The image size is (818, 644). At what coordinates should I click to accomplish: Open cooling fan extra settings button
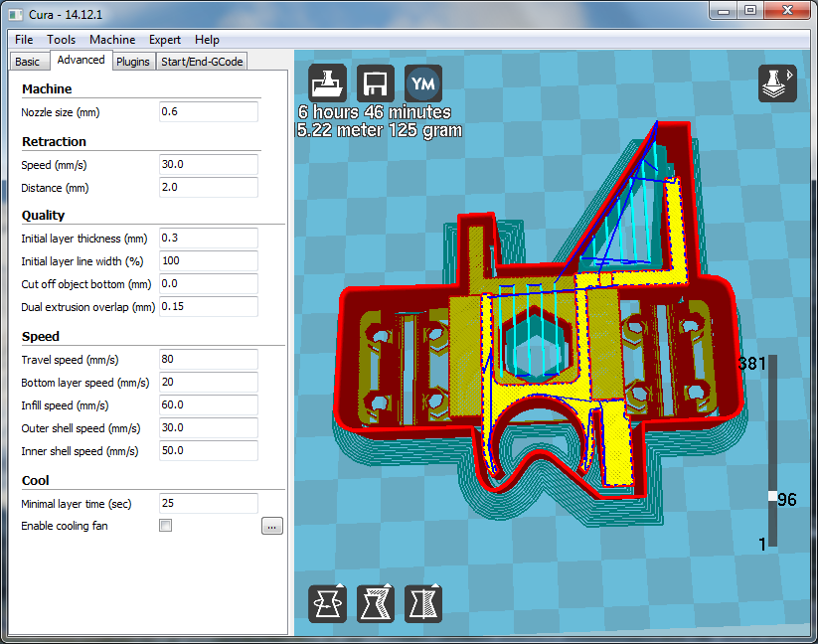[x=272, y=527]
